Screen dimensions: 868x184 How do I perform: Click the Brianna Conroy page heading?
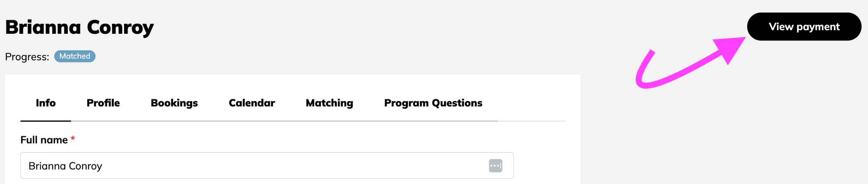(79, 27)
